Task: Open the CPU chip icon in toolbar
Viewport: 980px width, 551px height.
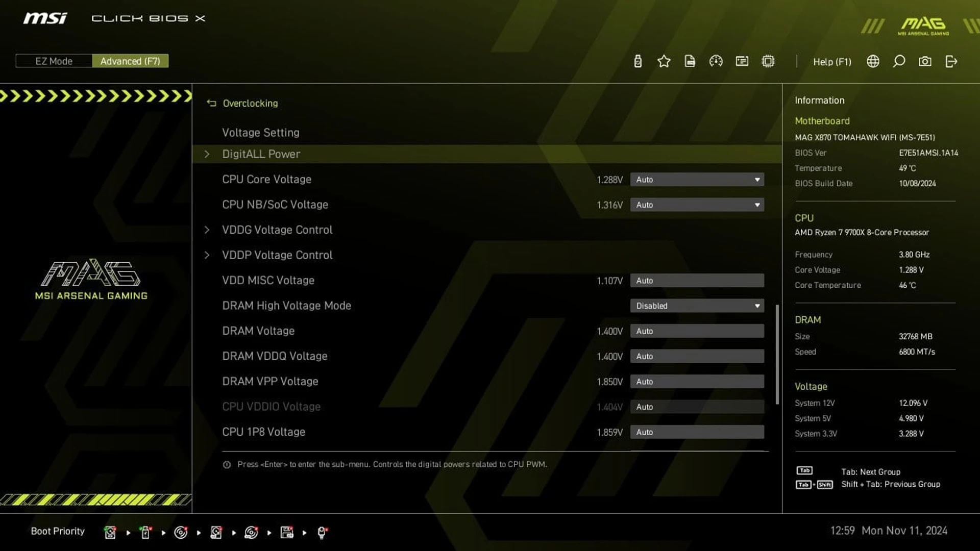Action: point(768,61)
